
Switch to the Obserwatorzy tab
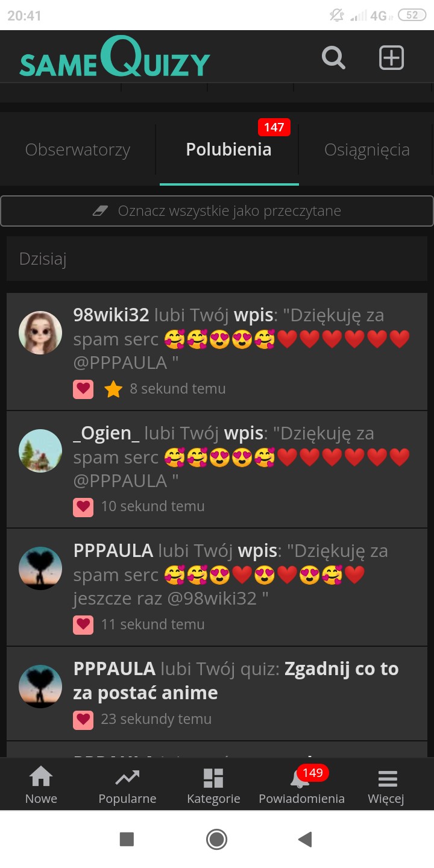click(78, 149)
